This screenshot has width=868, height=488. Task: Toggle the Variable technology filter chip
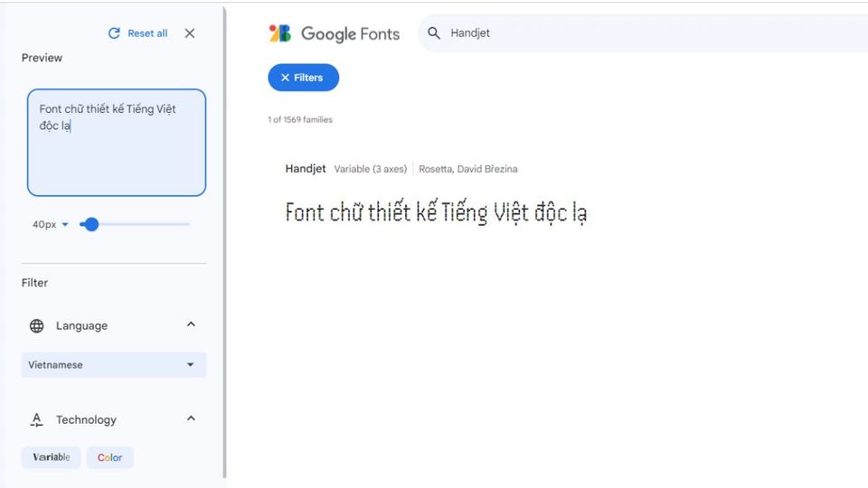51,457
